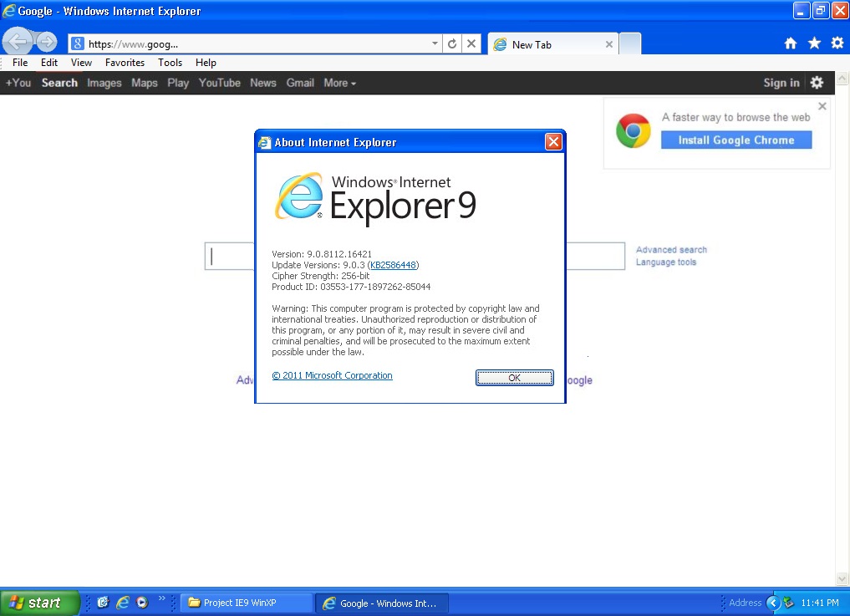Click the Stop icon beside Refresh

point(471,44)
